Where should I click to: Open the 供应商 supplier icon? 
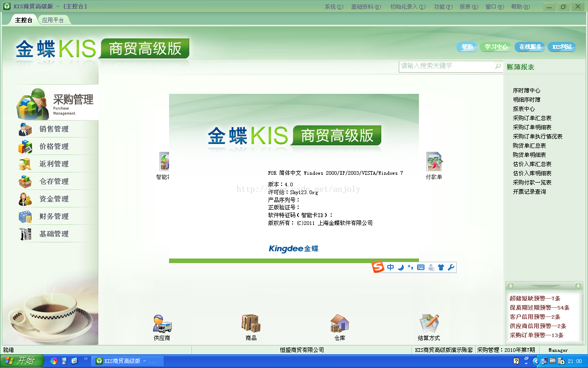click(x=162, y=327)
